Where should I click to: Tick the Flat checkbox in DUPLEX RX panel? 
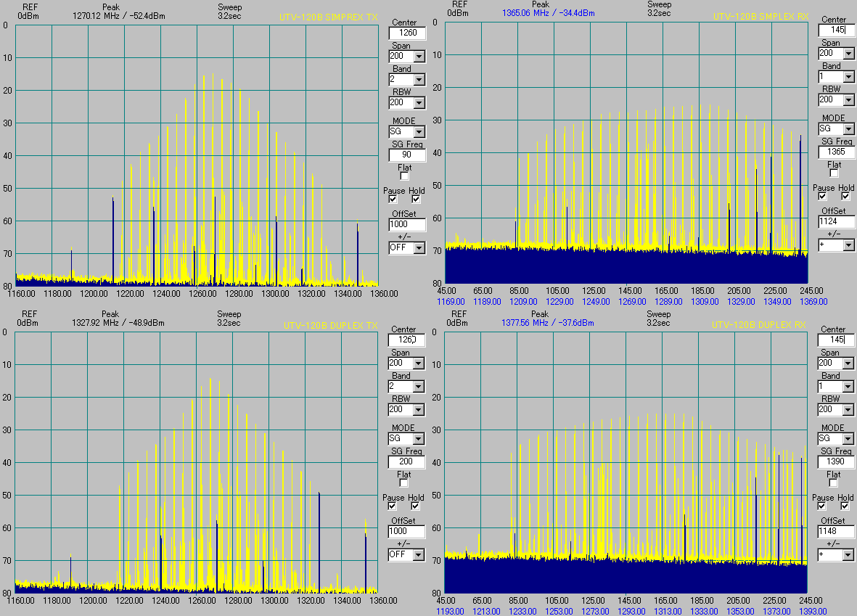[x=833, y=482]
